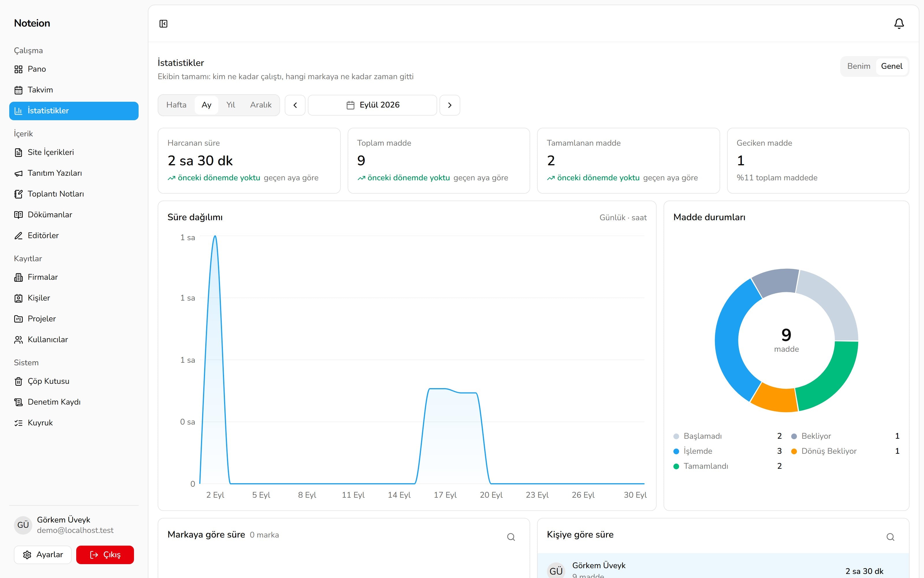Open Görkem Üveyk profile in sidebar
924x578 pixels.
[x=74, y=525]
